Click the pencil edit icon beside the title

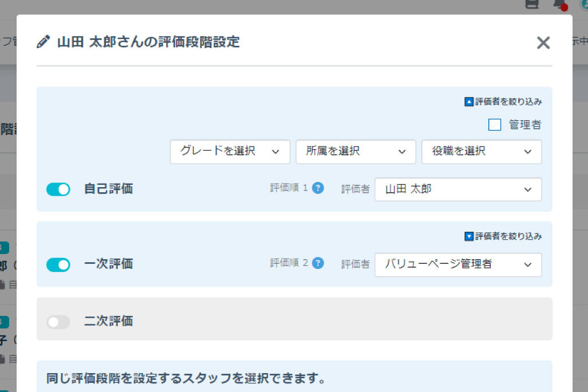pyautogui.click(x=44, y=42)
